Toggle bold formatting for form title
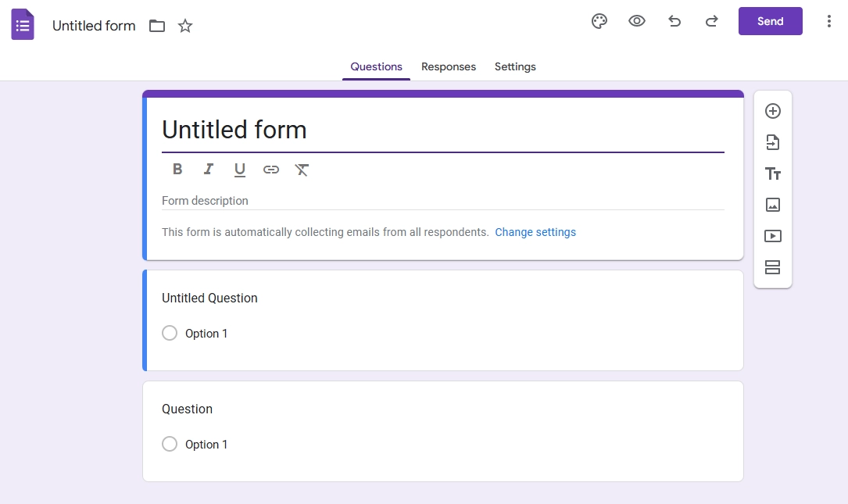Viewport: 848px width, 504px height. (x=177, y=169)
